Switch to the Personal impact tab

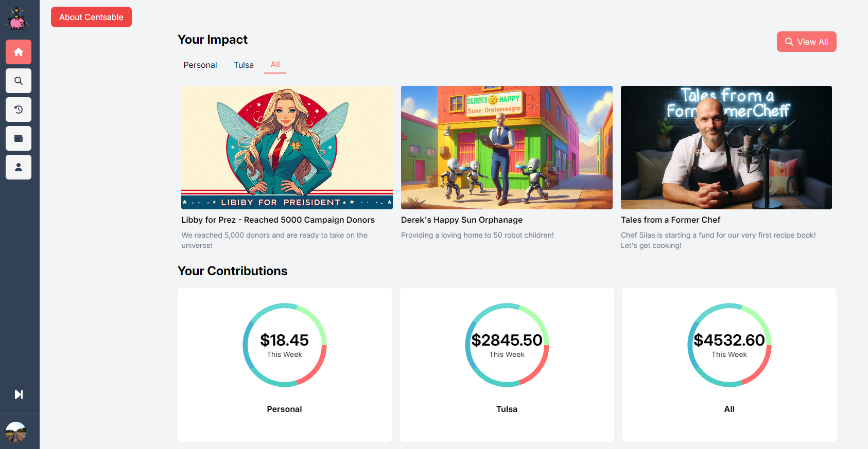point(200,65)
